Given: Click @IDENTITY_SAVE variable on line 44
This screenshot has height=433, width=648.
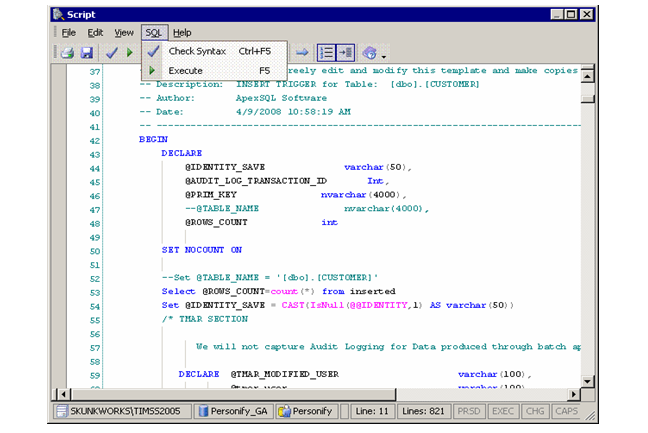Looking at the screenshot, I should pos(225,167).
